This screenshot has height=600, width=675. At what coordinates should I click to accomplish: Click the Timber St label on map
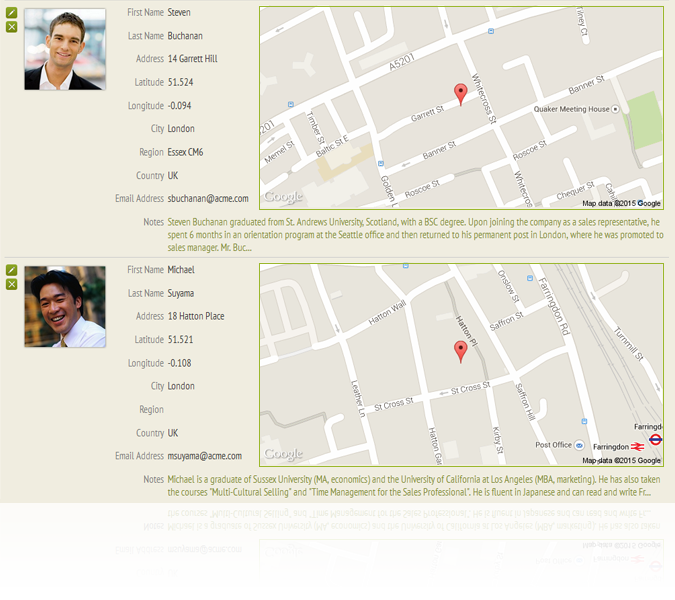[315, 128]
